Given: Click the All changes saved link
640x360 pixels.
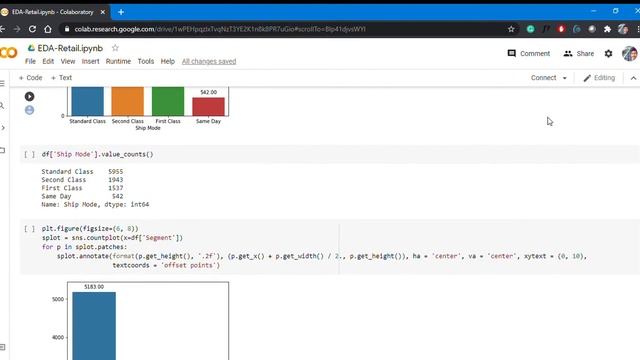Looking at the screenshot, I should click(x=209, y=61).
